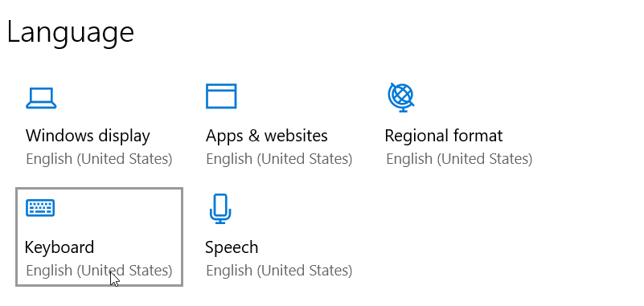Screen dimensions: 644x306
Task: Click English (United States) under Apps & websites
Action: 279,159
